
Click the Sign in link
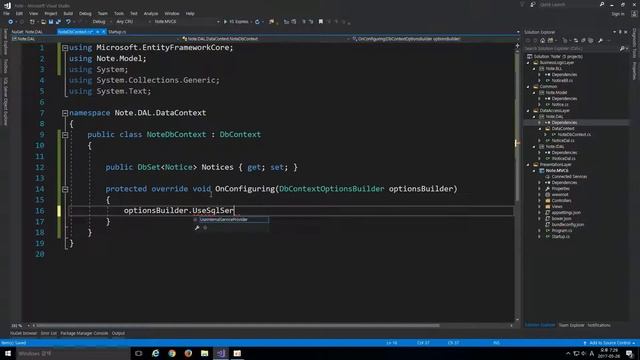coord(618,14)
